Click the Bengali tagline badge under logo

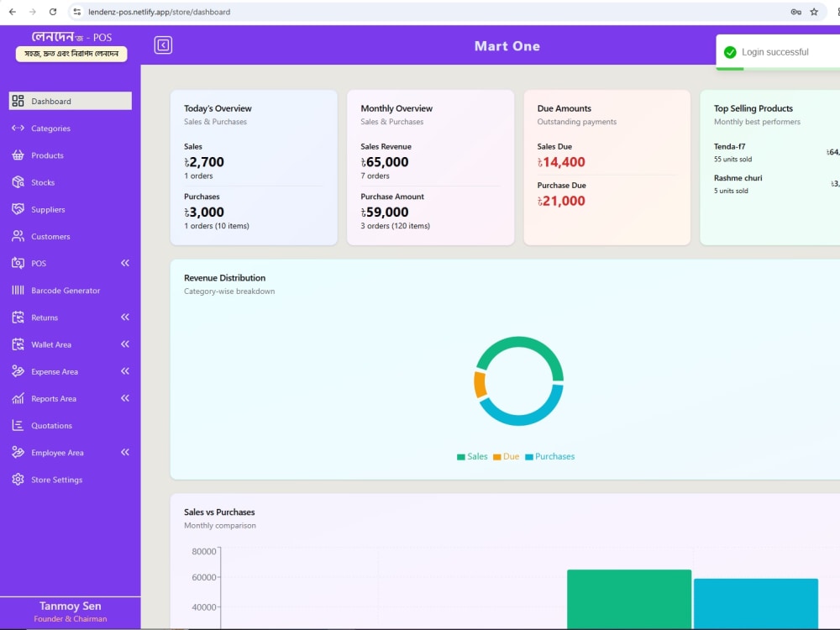click(x=71, y=54)
